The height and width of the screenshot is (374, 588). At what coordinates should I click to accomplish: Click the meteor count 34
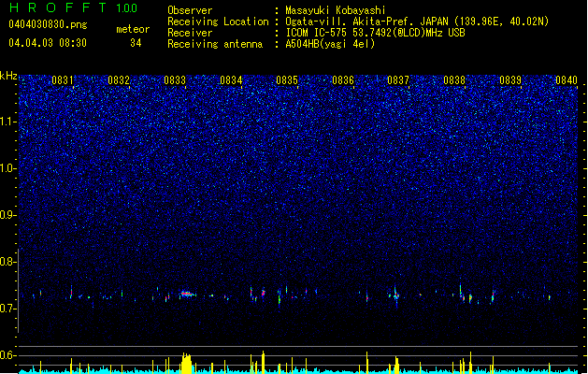(136, 43)
